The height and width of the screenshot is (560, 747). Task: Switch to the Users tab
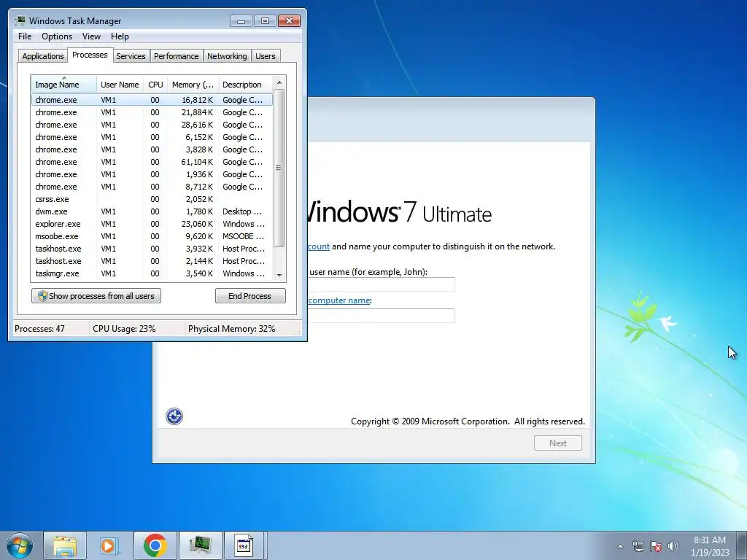click(x=266, y=56)
